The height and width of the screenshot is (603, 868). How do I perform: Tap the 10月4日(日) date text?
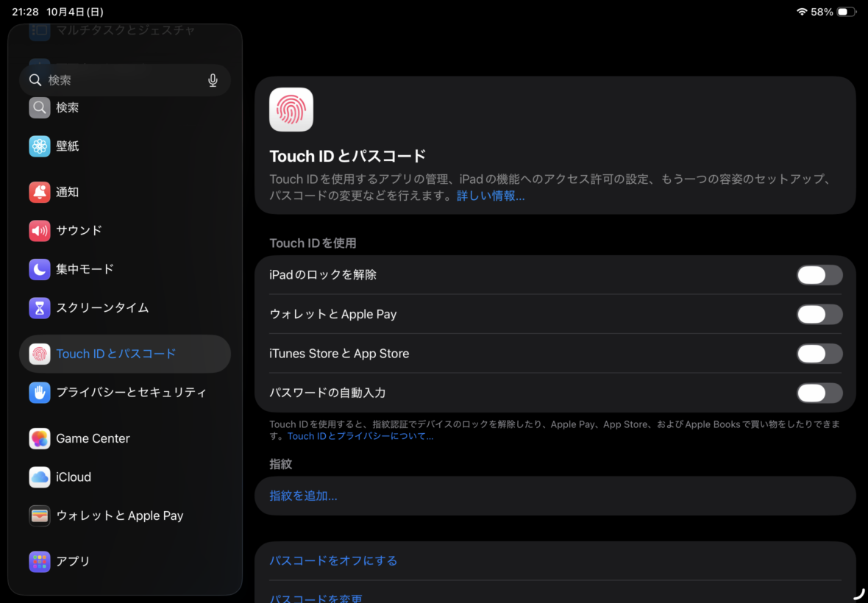(75, 12)
